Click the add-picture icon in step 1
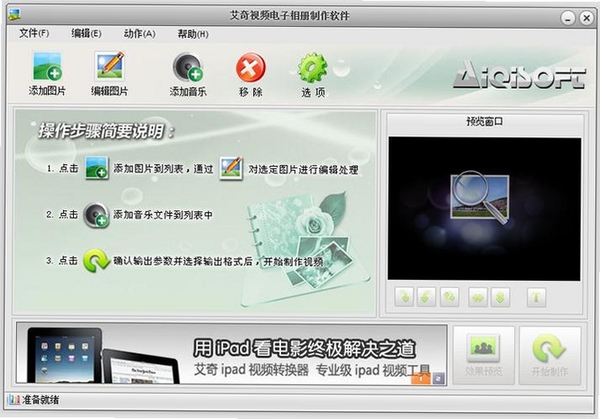The width and height of the screenshot is (600, 419). [x=96, y=168]
